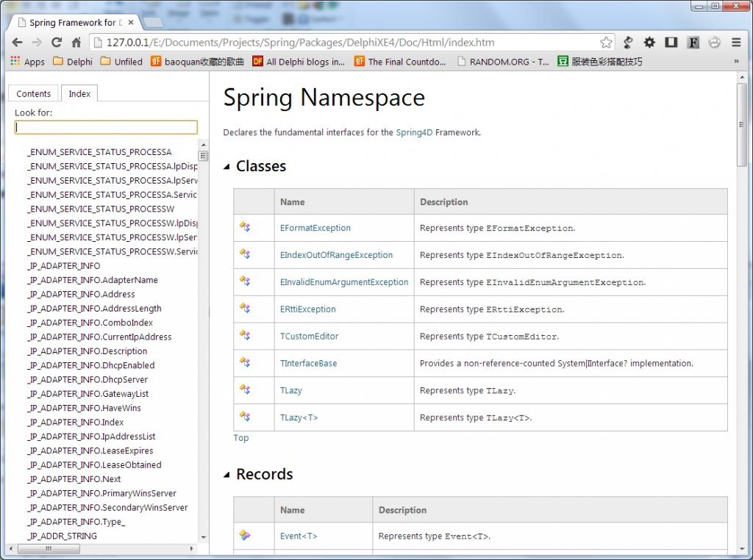Select the Index tab
This screenshot has height=560, width=753.
tap(79, 93)
